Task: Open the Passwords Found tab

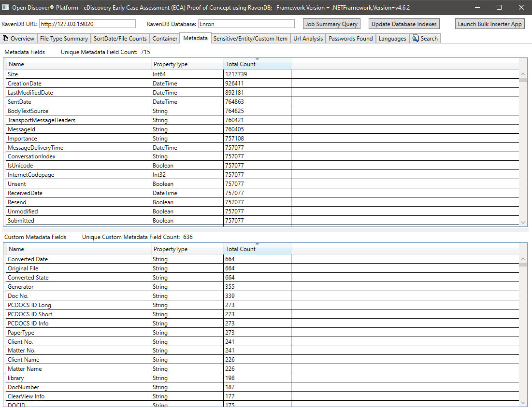Action: [x=351, y=39]
